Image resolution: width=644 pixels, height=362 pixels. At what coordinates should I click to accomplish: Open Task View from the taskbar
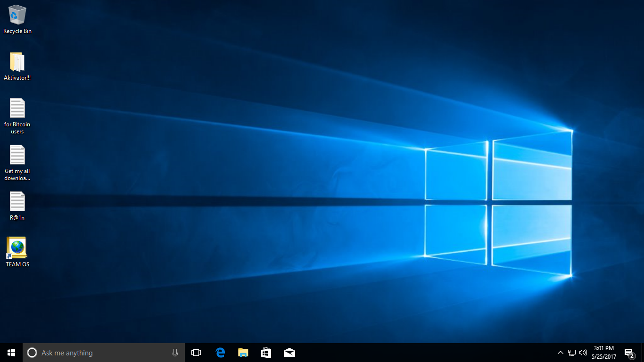coord(196,353)
